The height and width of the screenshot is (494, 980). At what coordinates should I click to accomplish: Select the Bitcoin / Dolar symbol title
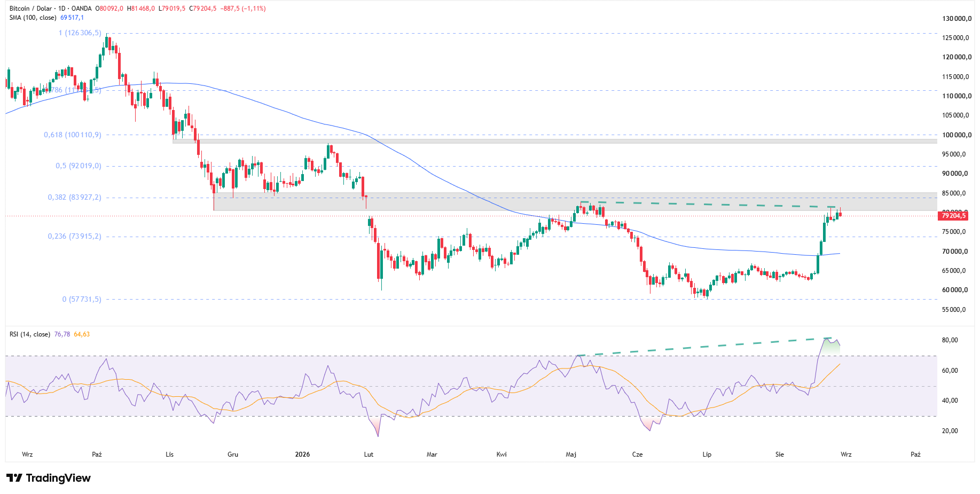[x=31, y=9]
